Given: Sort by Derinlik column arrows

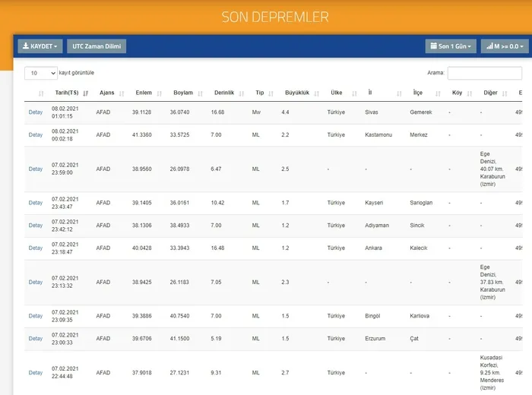Looking at the screenshot, I should 240,93.
